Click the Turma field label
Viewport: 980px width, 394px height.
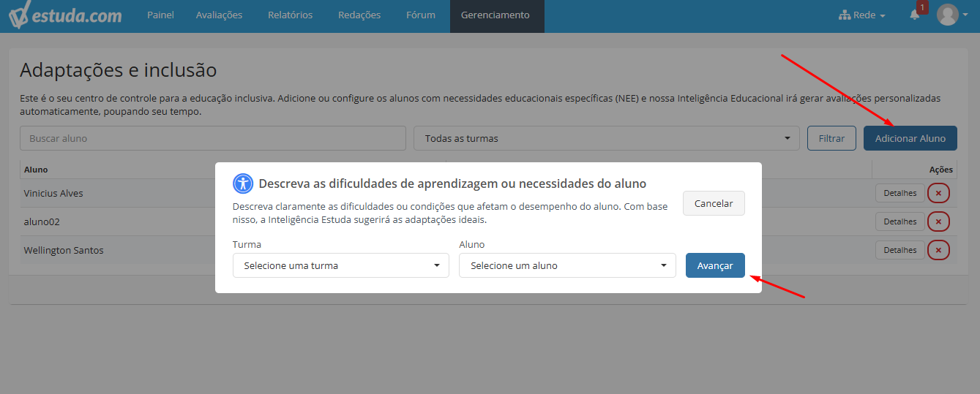click(x=247, y=244)
